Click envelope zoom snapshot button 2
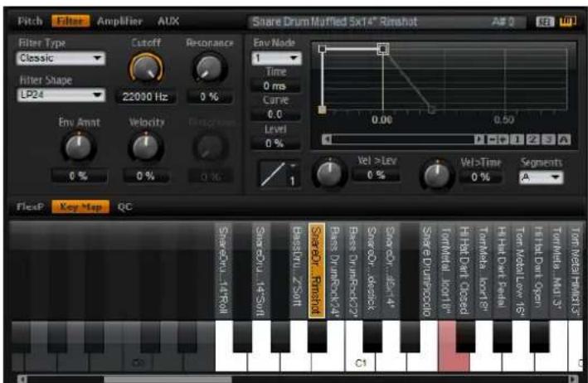 tap(533, 139)
